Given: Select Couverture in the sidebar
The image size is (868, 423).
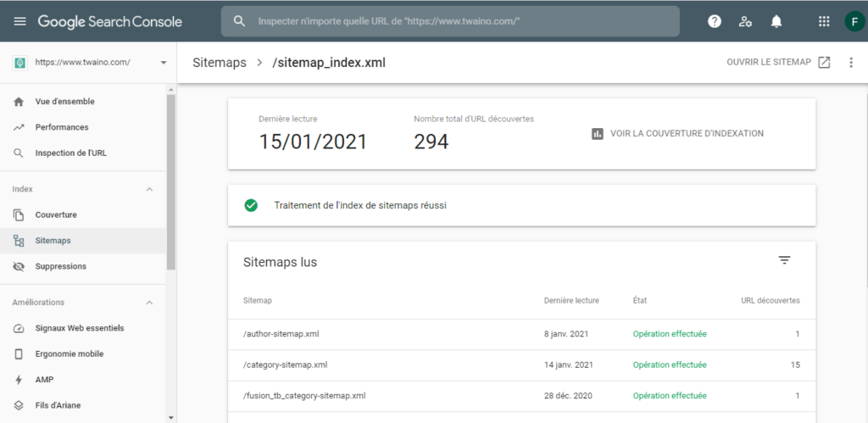Looking at the screenshot, I should (x=56, y=215).
